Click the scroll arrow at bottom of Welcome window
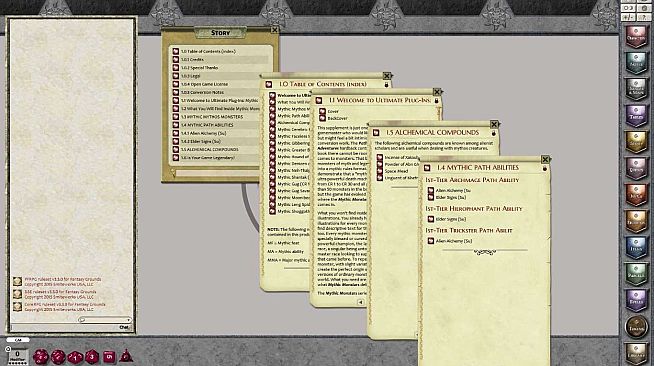The height and width of the screenshot is (366, 654). pyautogui.click(x=360, y=302)
